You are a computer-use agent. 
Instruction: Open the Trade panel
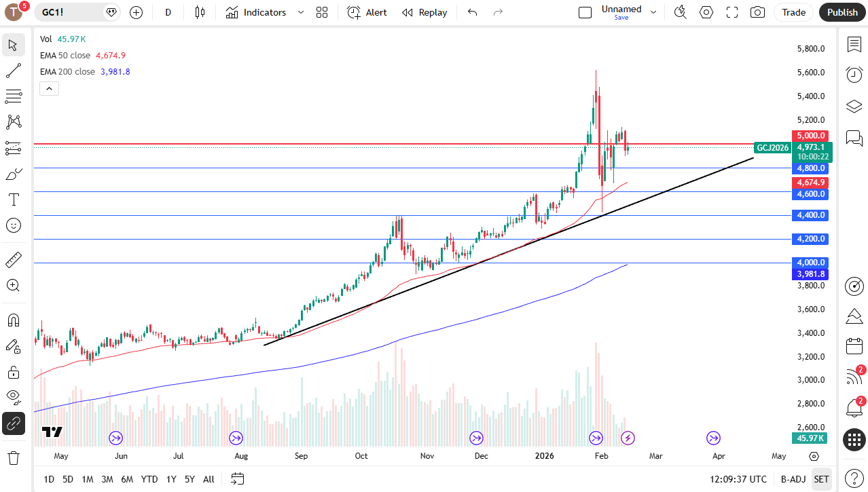tap(793, 12)
